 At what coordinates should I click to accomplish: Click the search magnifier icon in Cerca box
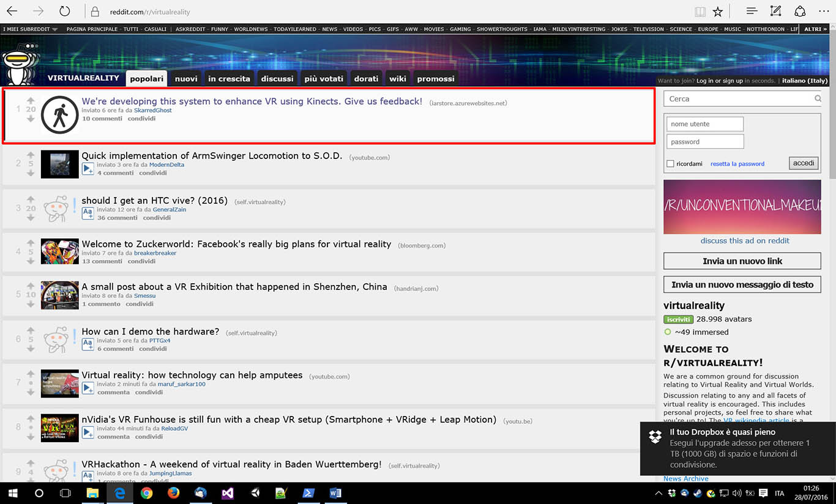click(818, 98)
